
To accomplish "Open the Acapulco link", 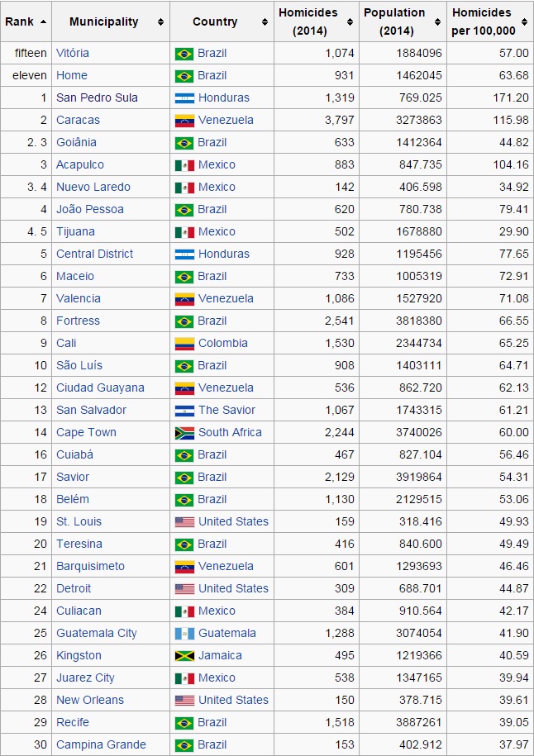I will pos(80,164).
